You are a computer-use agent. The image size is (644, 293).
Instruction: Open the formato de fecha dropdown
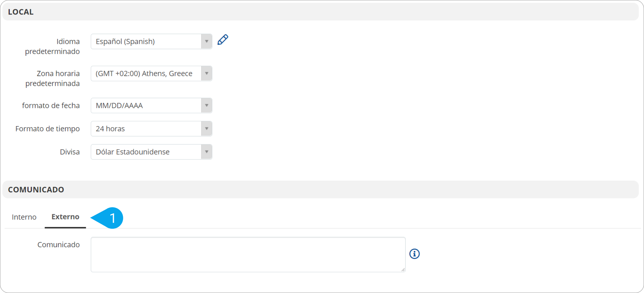pos(151,105)
